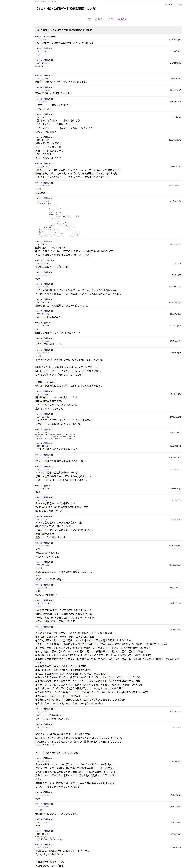Collapse post 0037 with its triangle

pyautogui.click(x=36, y=758)
